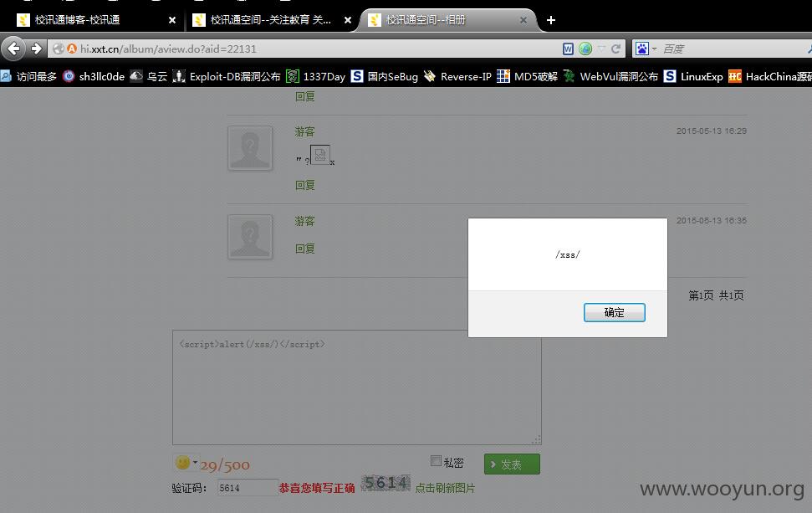Screen dimensions: 812x513
Task: Expand the emoticon dropdown arrow
Action: 195,462
